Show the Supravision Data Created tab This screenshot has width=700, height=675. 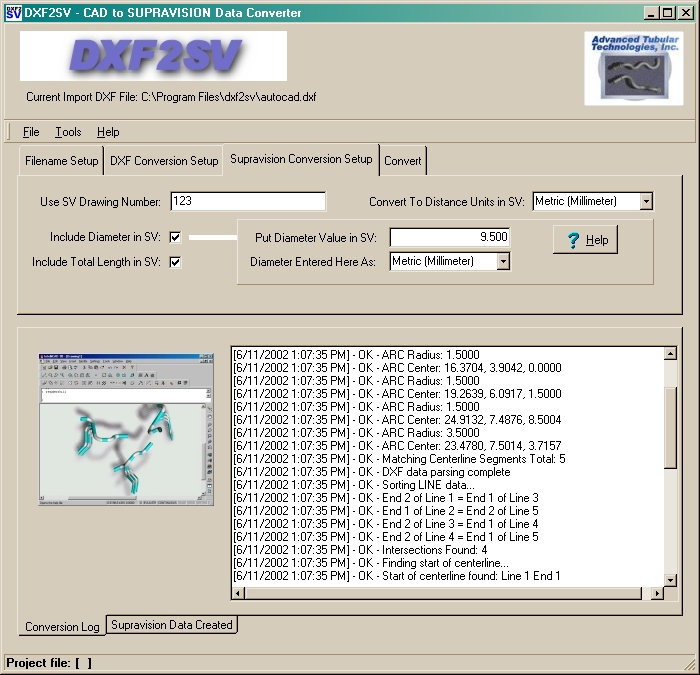tap(171, 625)
